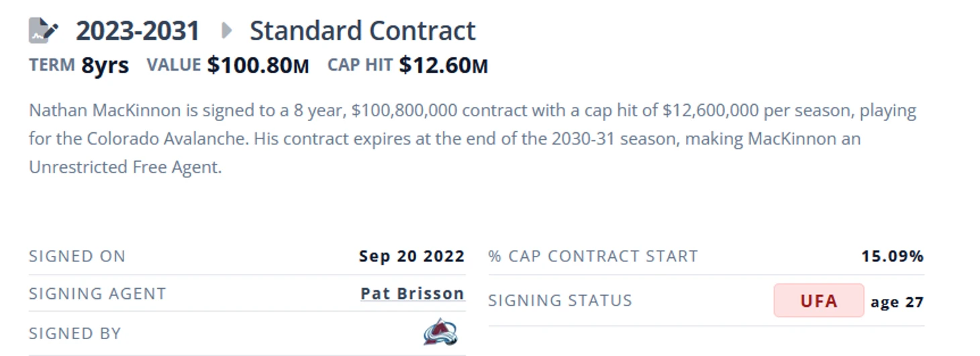Click the SIGNING AGENT row label
Screen dimensions: 980x356
[97, 294]
